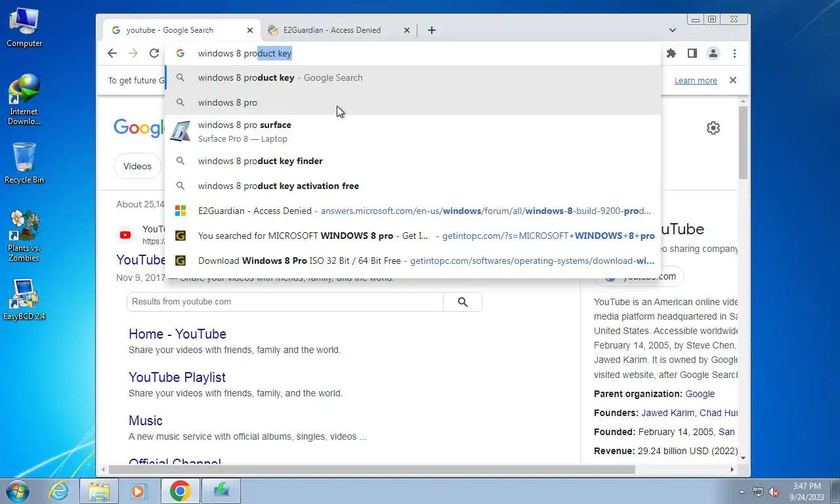Open the Chrome three-dot menu

pyautogui.click(x=734, y=53)
